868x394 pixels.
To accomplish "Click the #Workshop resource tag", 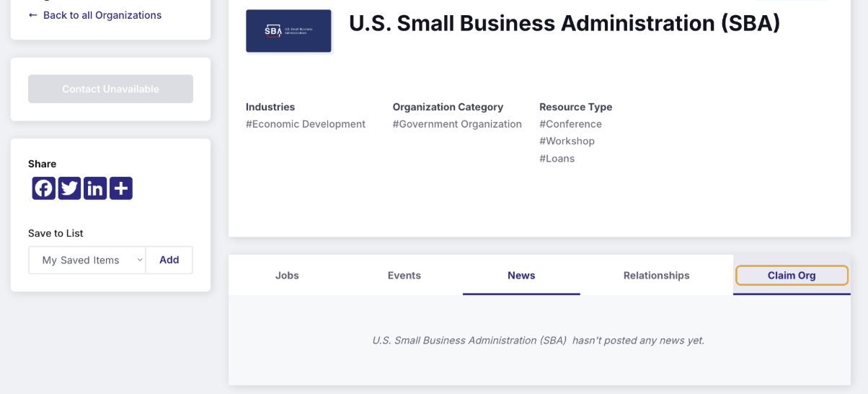I will [567, 141].
